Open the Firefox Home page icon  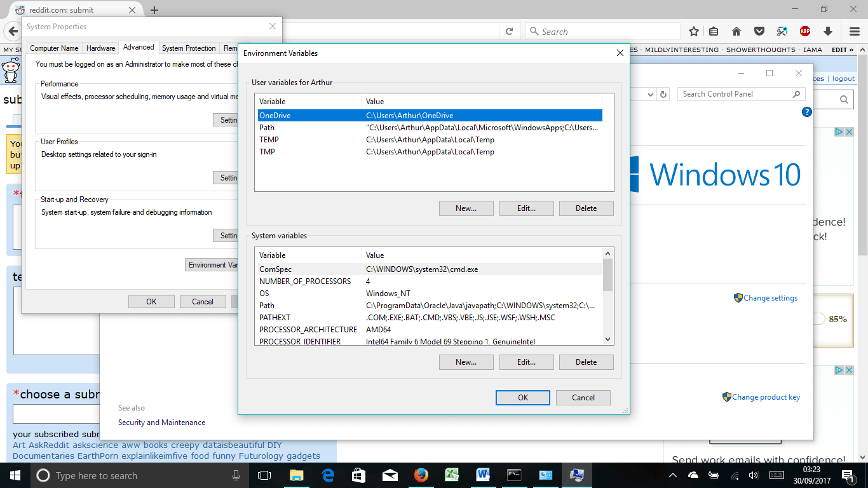tap(736, 31)
